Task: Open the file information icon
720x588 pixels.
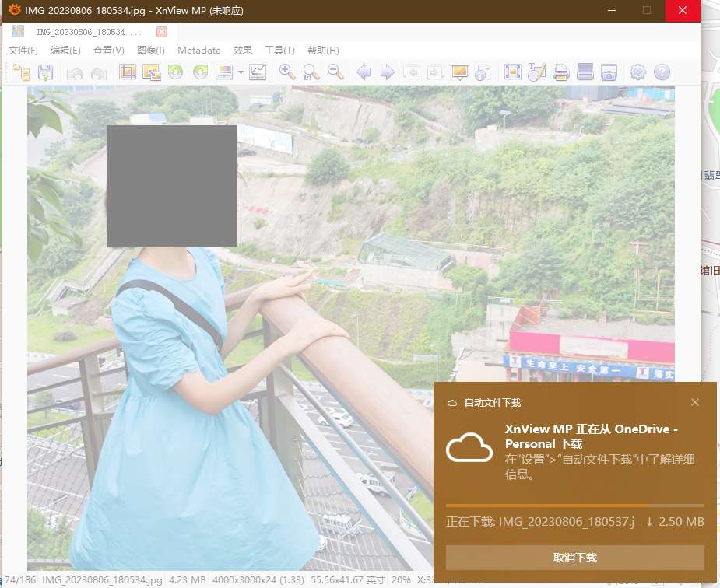Action: [x=483, y=72]
